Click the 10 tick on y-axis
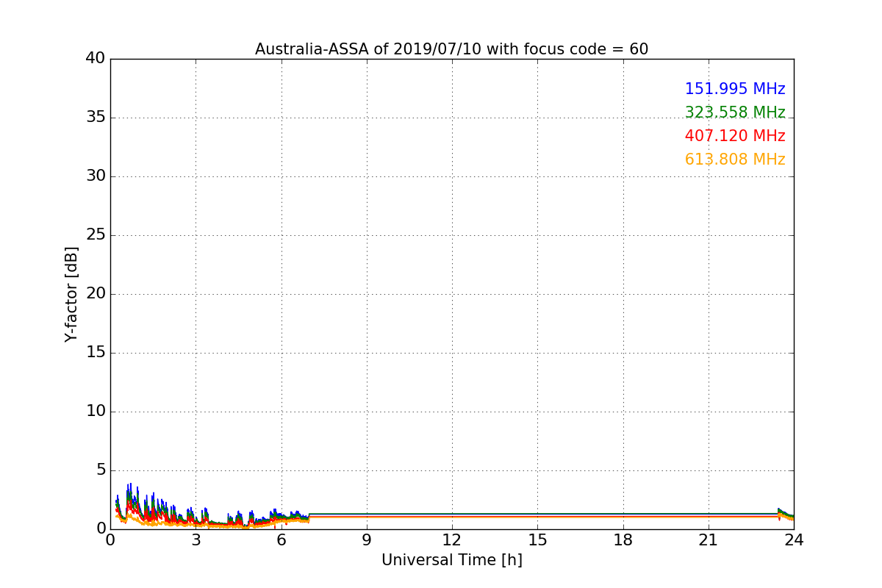The height and width of the screenshot is (588, 882). [96, 412]
